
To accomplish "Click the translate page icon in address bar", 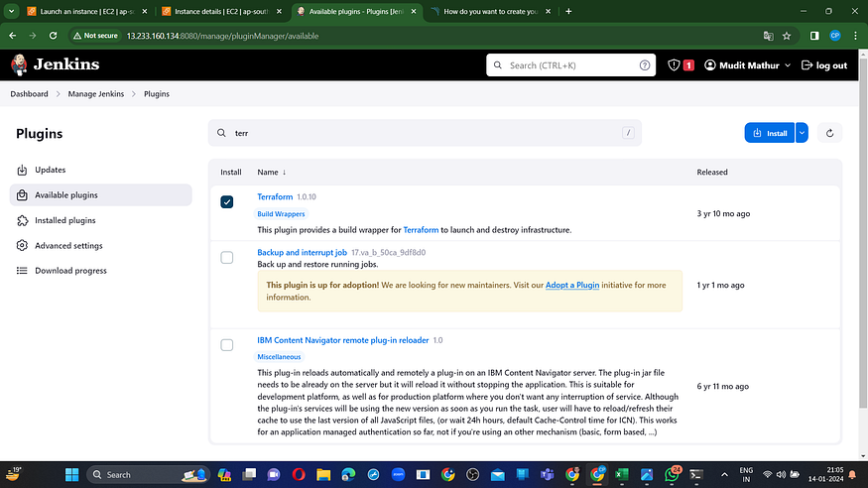I will click(x=768, y=36).
